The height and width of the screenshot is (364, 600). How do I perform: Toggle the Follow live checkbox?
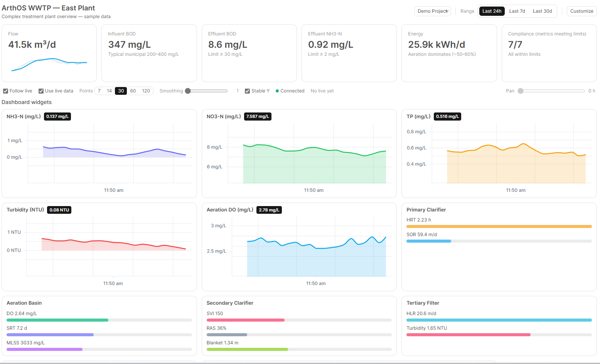(6, 91)
